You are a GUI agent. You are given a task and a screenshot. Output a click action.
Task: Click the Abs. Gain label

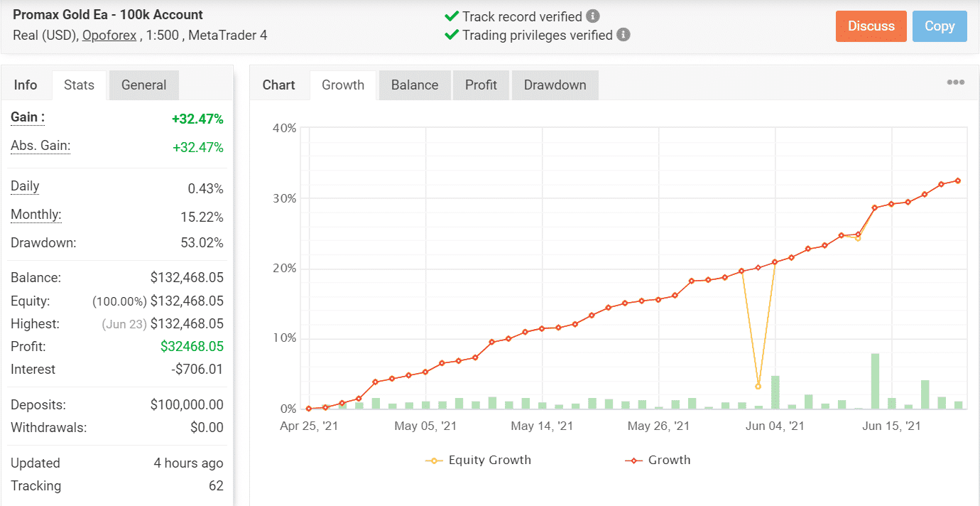tap(40, 146)
